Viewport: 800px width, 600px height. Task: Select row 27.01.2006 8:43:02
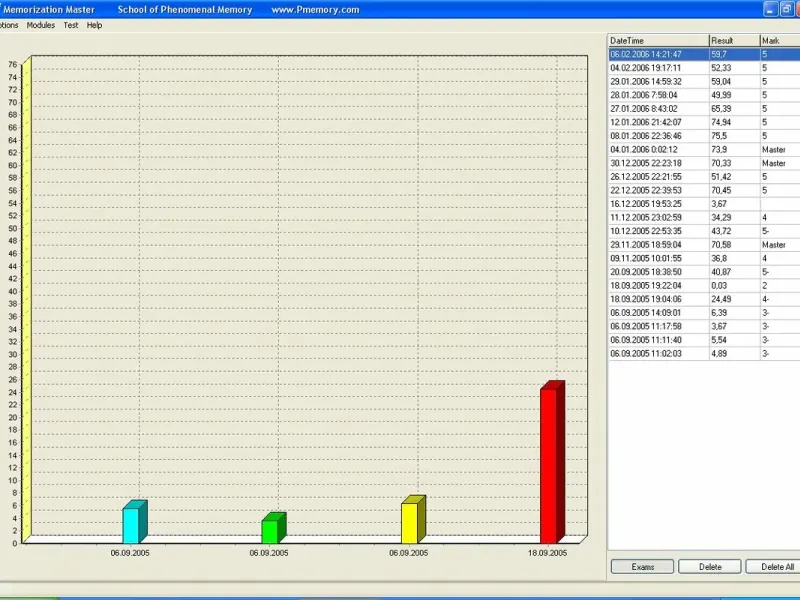pos(704,109)
